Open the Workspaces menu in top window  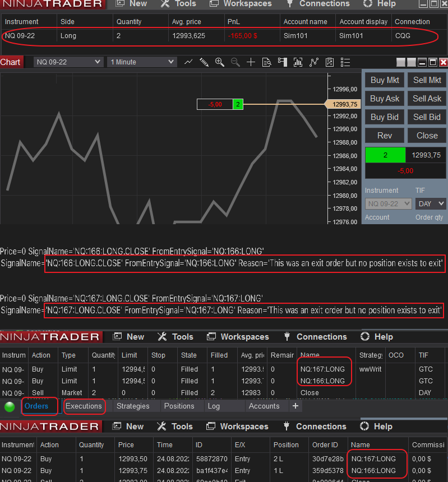241,4
